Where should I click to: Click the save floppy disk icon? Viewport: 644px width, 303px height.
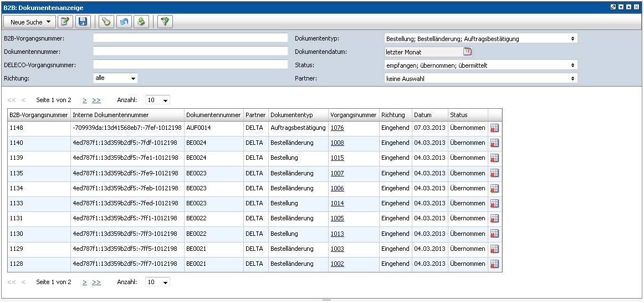tap(83, 22)
